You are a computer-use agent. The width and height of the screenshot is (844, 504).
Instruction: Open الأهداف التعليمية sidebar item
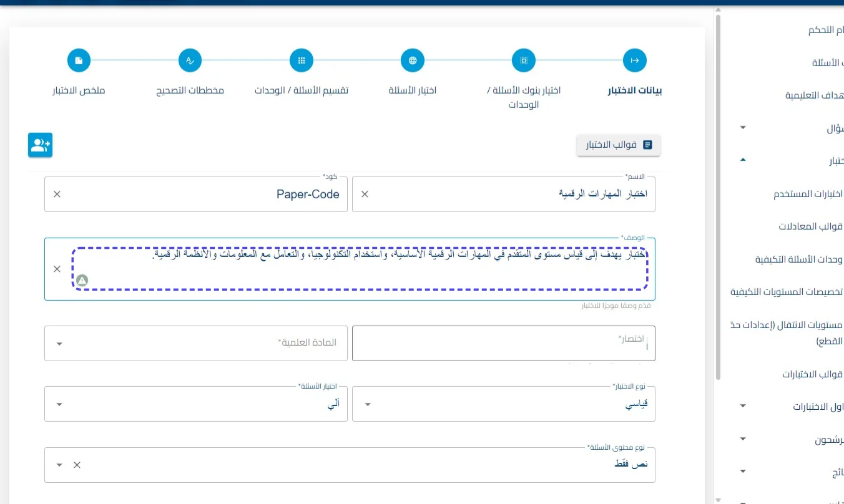[815, 95]
